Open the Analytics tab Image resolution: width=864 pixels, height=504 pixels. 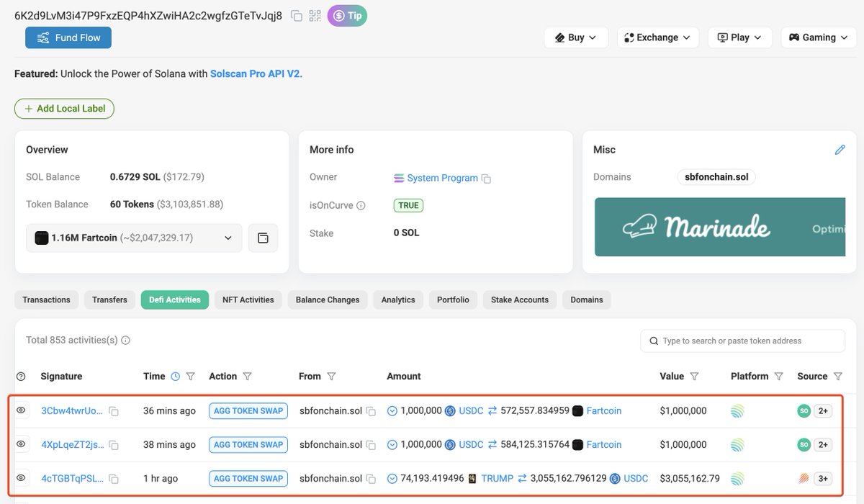coord(398,300)
